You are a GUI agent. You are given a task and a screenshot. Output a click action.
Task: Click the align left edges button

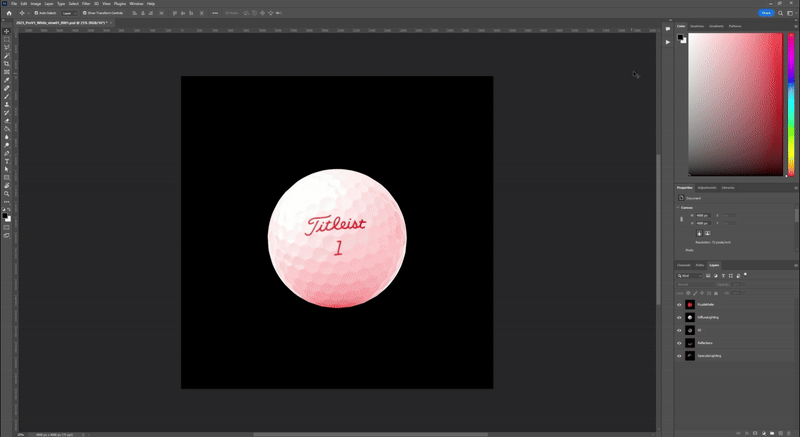click(x=135, y=13)
